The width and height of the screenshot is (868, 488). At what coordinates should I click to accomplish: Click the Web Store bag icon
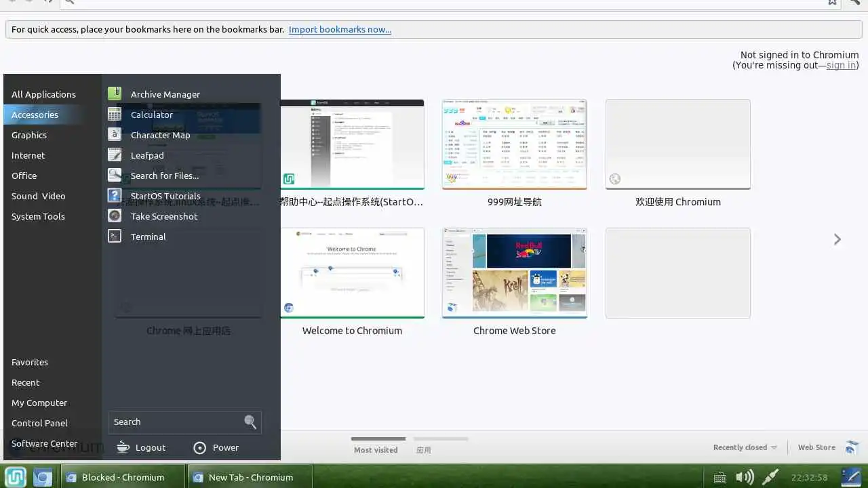click(852, 447)
